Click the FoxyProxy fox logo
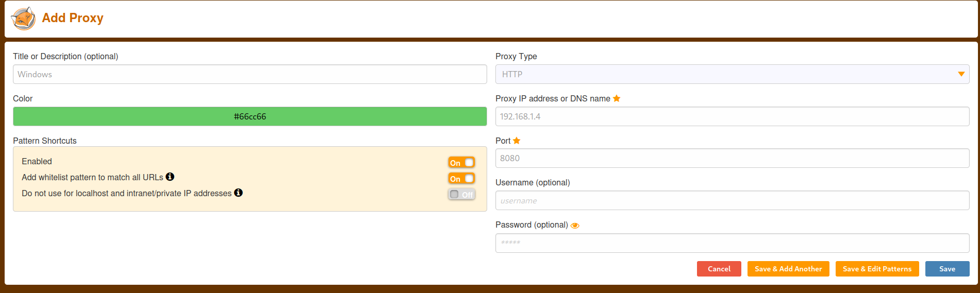Viewport: 980px width, 293px height. coord(23,19)
